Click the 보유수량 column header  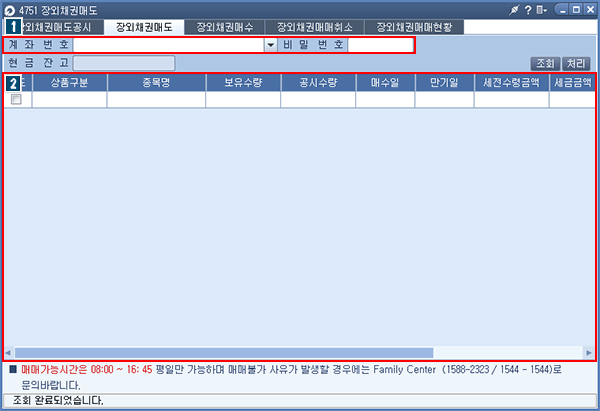(243, 83)
